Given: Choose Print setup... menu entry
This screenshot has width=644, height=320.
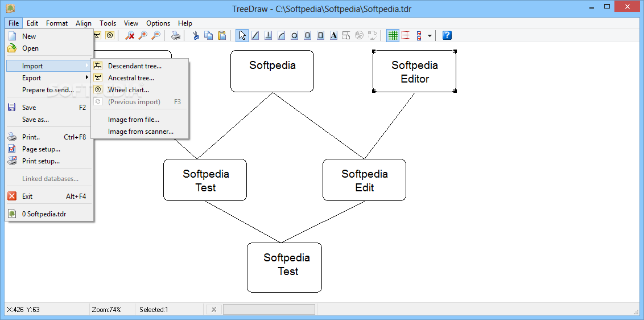Looking at the screenshot, I should 49,161.
